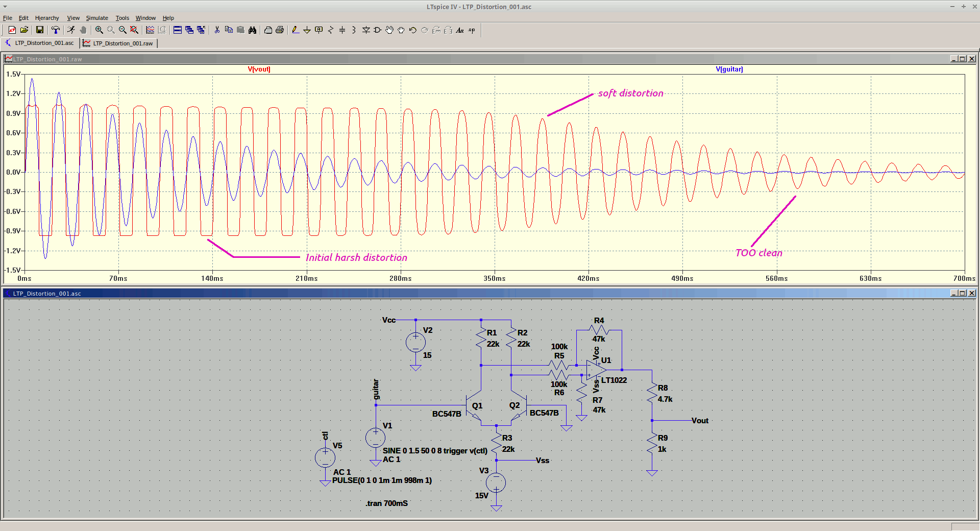
Task: Click the Zoom Full Extents icon
Action: [134, 30]
